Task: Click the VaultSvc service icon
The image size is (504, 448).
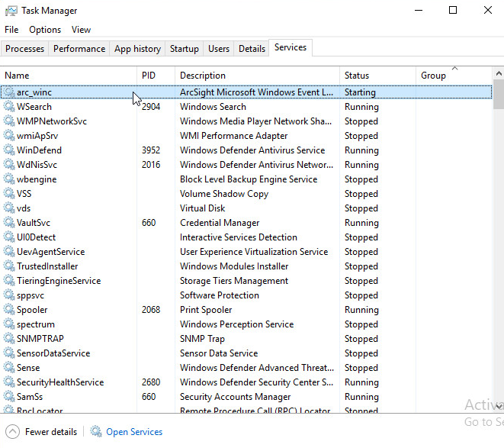Action: click(x=9, y=223)
